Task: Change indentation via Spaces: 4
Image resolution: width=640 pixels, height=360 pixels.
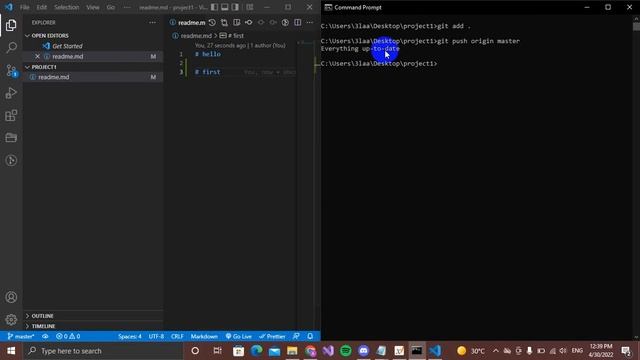Action: tap(130, 336)
